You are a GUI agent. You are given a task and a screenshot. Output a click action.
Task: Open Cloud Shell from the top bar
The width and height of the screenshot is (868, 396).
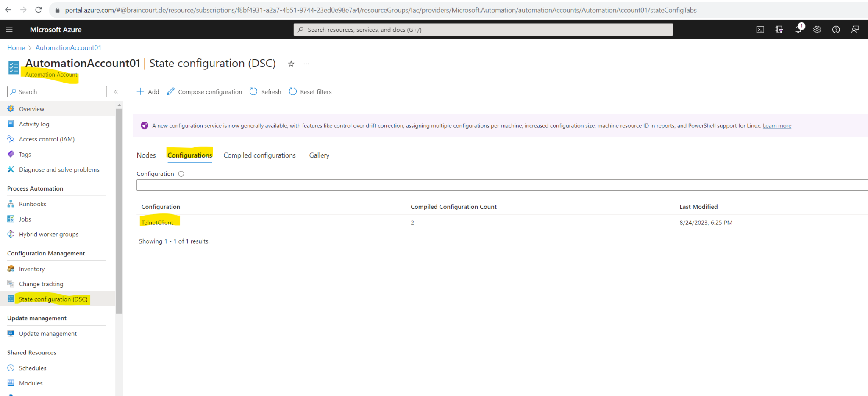point(760,29)
